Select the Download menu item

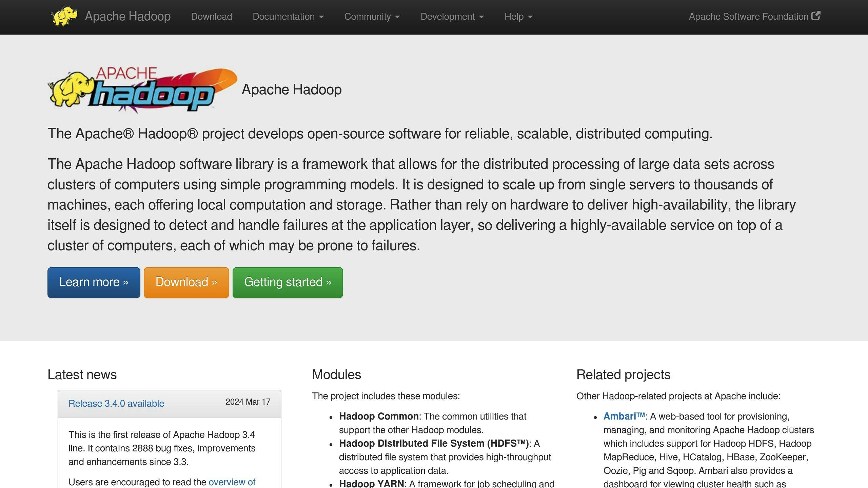click(211, 16)
